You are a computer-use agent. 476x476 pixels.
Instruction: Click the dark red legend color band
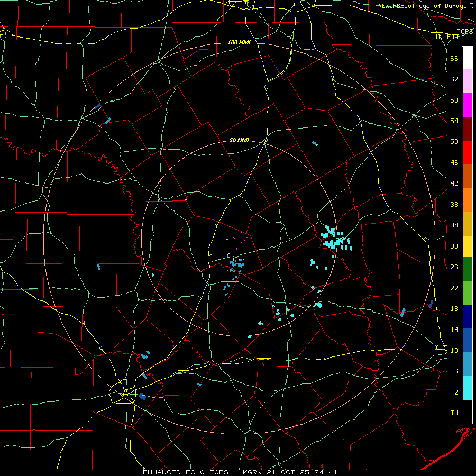(467, 129)
